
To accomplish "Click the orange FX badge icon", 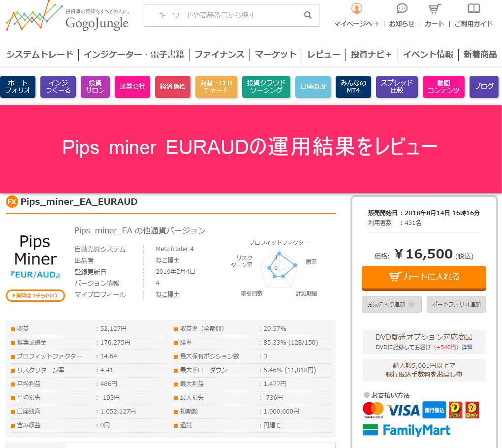I will coord(12,202).
